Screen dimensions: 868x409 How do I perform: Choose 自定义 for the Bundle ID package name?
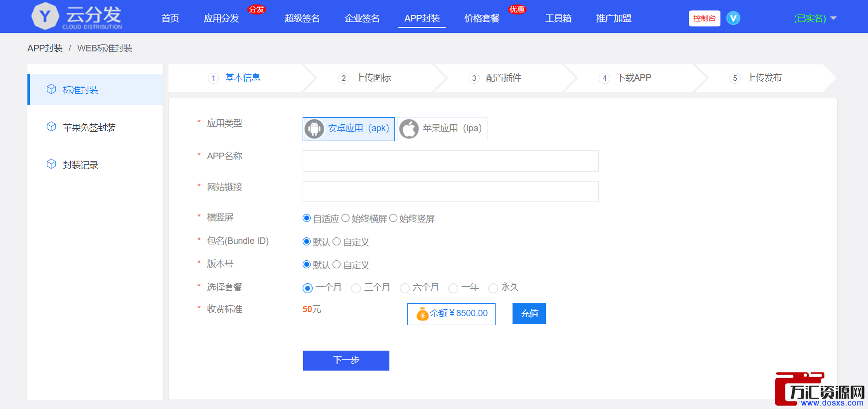[x=337, y=241]
